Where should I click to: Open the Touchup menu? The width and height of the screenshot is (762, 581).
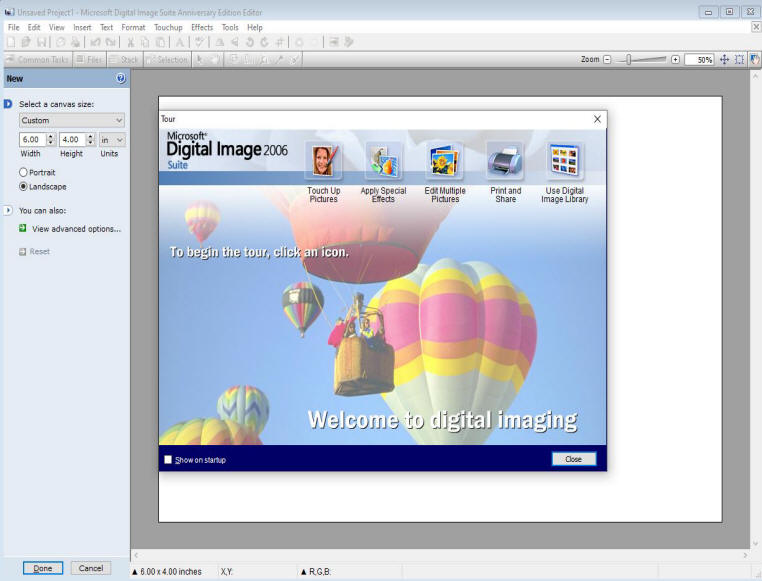(168, 27)
